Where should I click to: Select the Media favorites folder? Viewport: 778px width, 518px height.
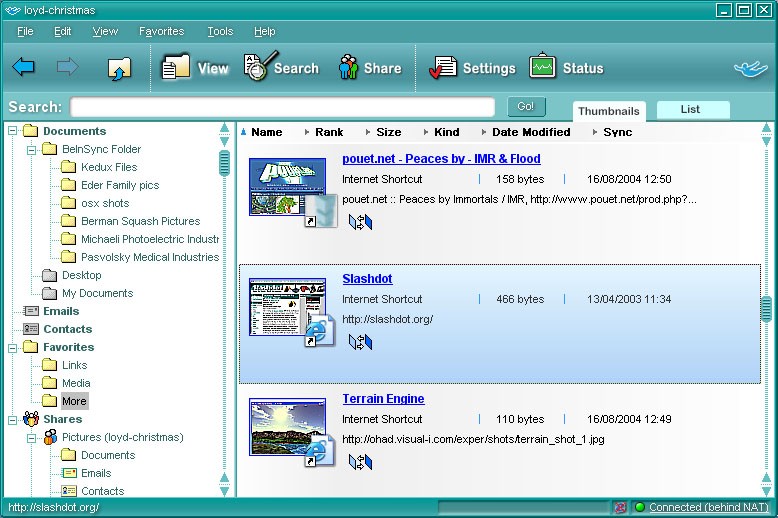click(x=76, y=383)
